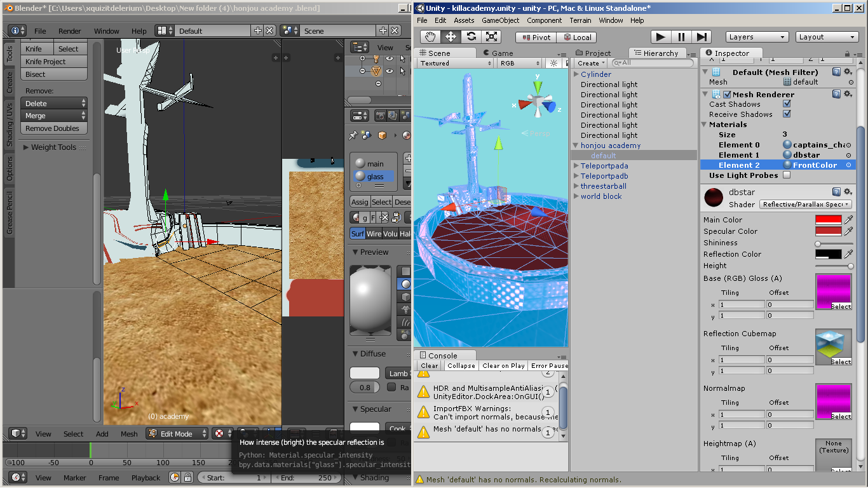Viewport: 868px width, 488px height.
Task: Toggle Mesh Renderer enabled checkbox
Action: [x=728, y=94]
